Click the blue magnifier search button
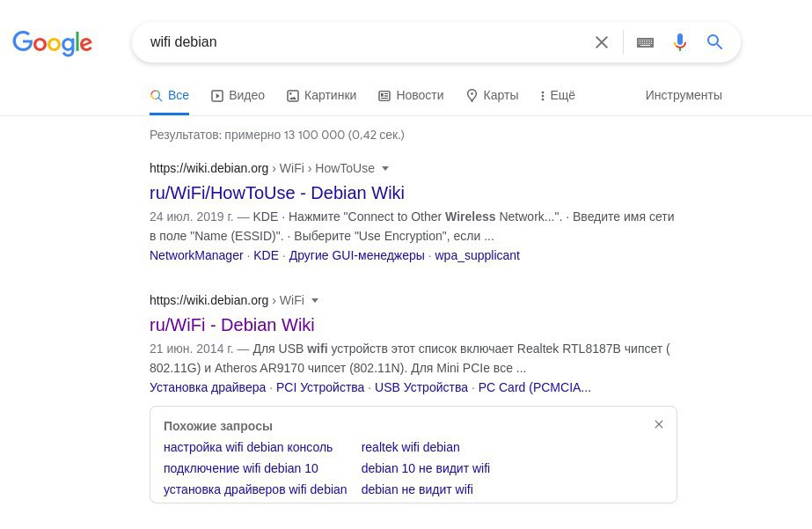 click(714, 42)
